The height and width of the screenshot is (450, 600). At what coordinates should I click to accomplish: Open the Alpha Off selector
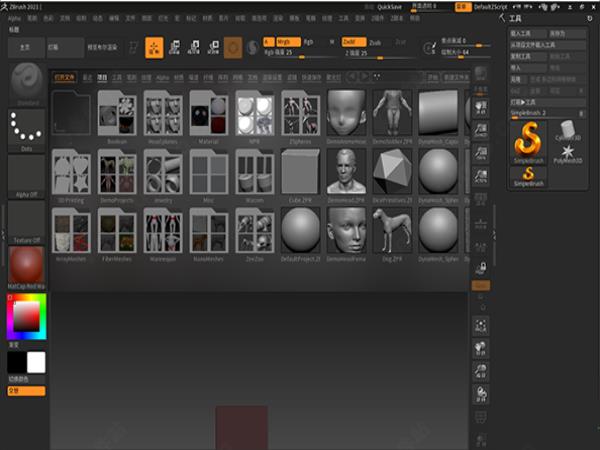click(26, 176)
